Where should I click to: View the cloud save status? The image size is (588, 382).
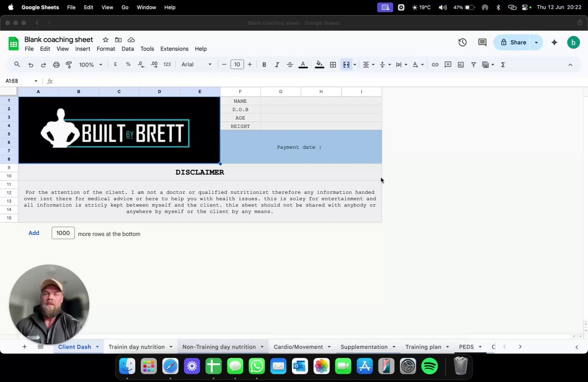[x=131, y=40]
